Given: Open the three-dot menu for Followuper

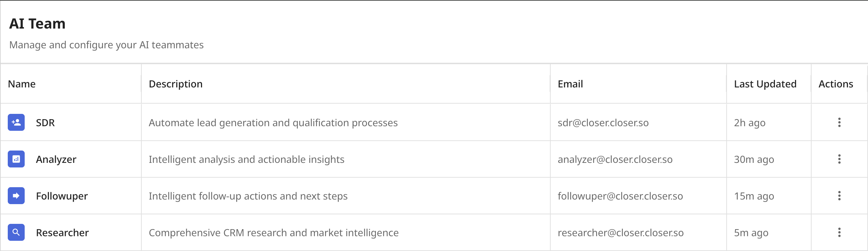Looking at the screenshot, I should pos(839,196).
